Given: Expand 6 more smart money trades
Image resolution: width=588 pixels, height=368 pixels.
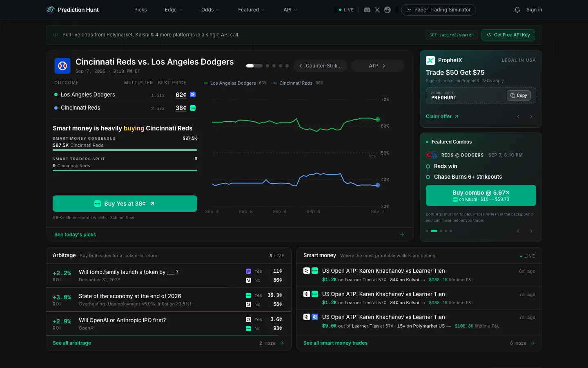Looking at the screenshot, I should pos(522,343).
